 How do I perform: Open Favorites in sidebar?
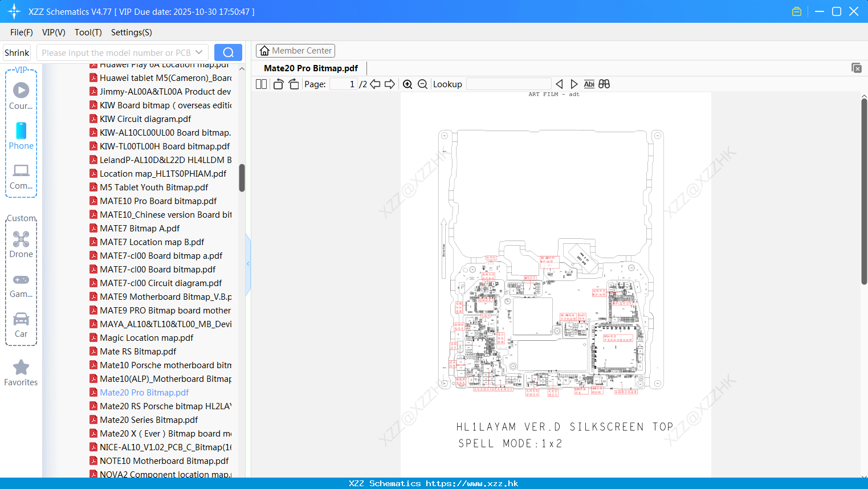tap(21, 373)
